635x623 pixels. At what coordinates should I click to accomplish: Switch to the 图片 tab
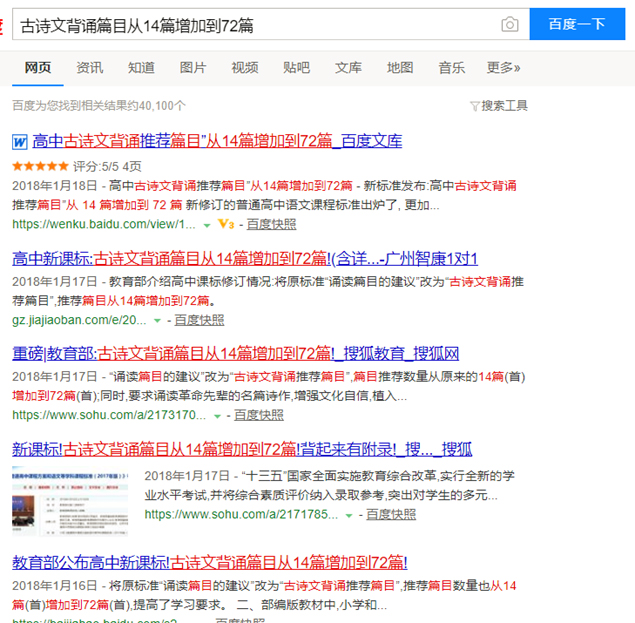(x=193, y=67)
